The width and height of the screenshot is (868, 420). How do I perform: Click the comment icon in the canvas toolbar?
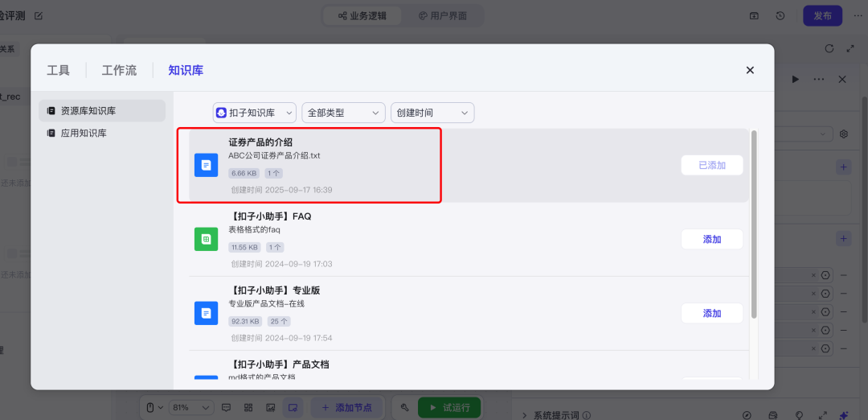pyautogui.click(x=226, y=407)
